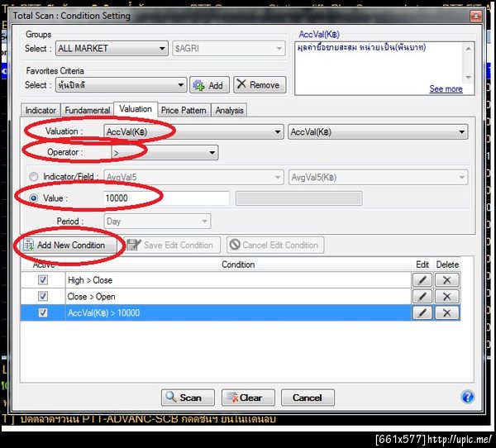This screenshot has width=496, height=448.
Task: Open the ALL MARKET groups dropdown
Action: coord(112,49)
